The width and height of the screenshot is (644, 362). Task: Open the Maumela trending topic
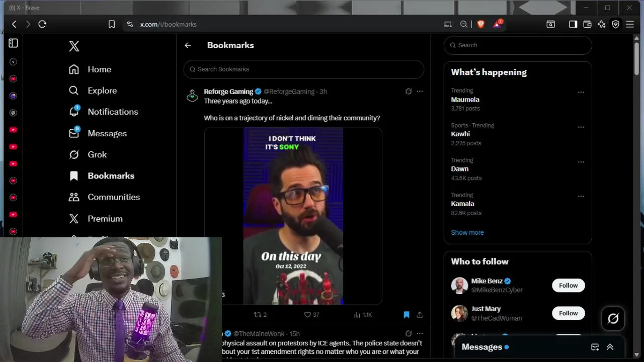tap(465, 100)
